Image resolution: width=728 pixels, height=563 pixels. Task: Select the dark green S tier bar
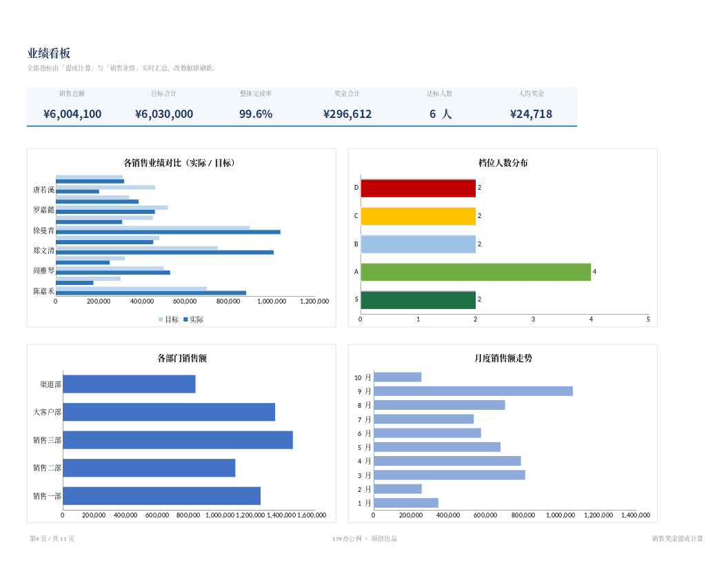pyautogui.click(x=418, y=300)
